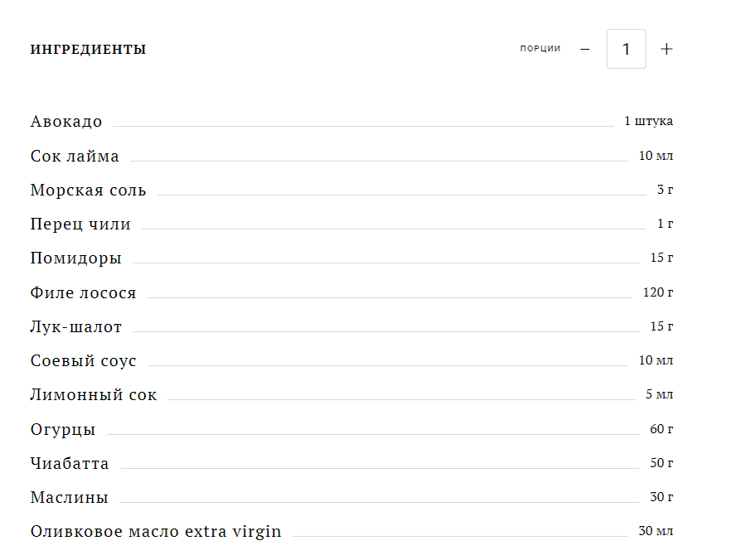Click the Порции label
Viewport: 755px width, 560px height.
[540, 49]
